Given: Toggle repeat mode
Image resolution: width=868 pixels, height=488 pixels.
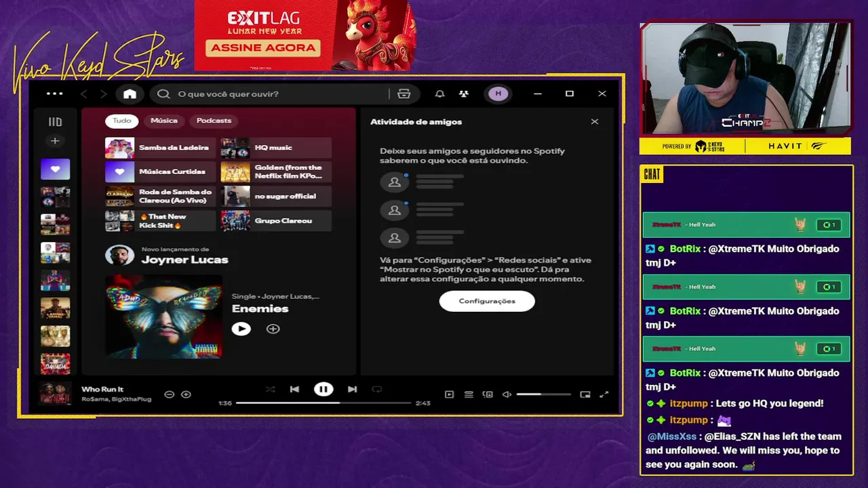Looking at the screenshot, I should pyautogui.click(x=377, y=389).
